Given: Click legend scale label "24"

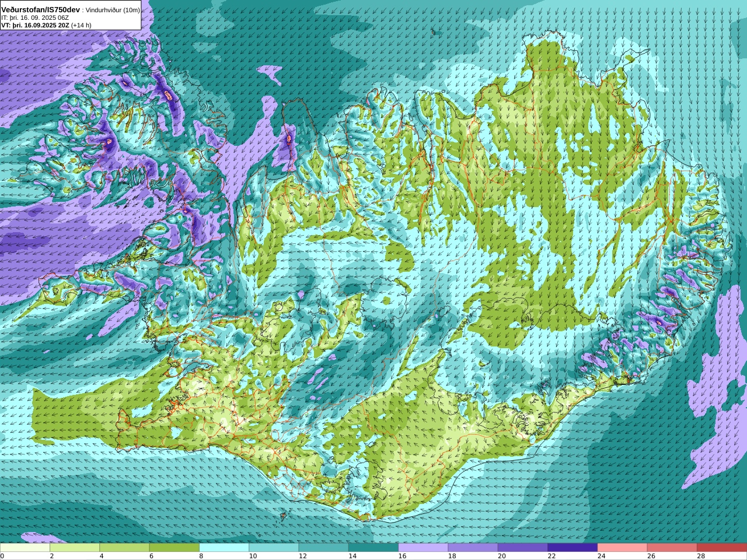Looking at the screenshot, I should [x=601, y=556].
